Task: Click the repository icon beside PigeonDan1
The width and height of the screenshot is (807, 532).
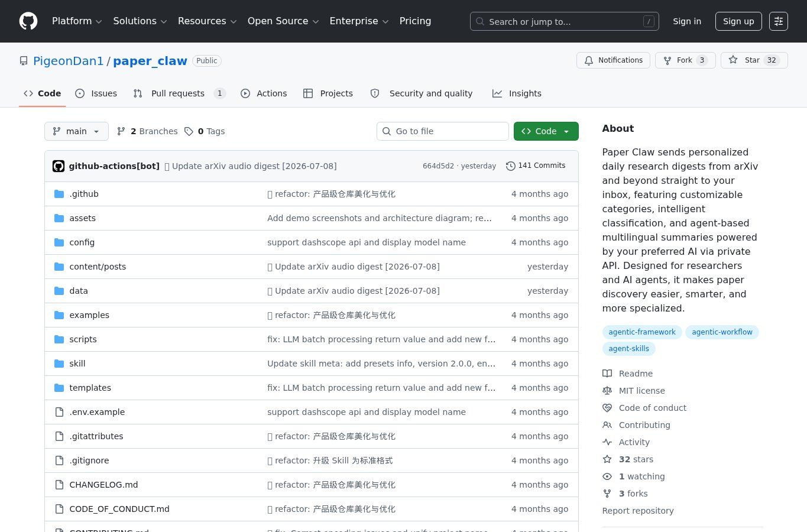Action: [24, 61]
